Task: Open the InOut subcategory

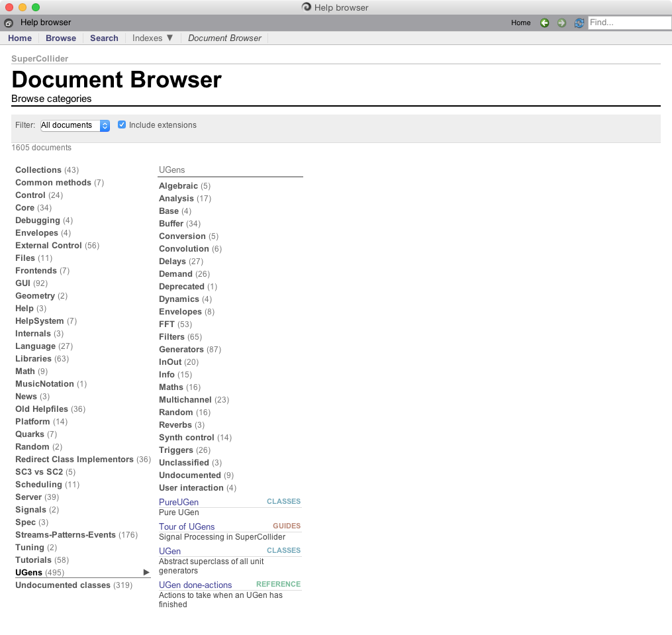Action: pos(179,362)
